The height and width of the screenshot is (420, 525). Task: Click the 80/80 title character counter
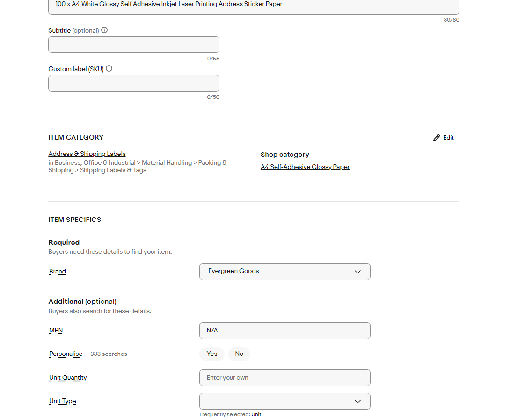(x=452, y=20)
